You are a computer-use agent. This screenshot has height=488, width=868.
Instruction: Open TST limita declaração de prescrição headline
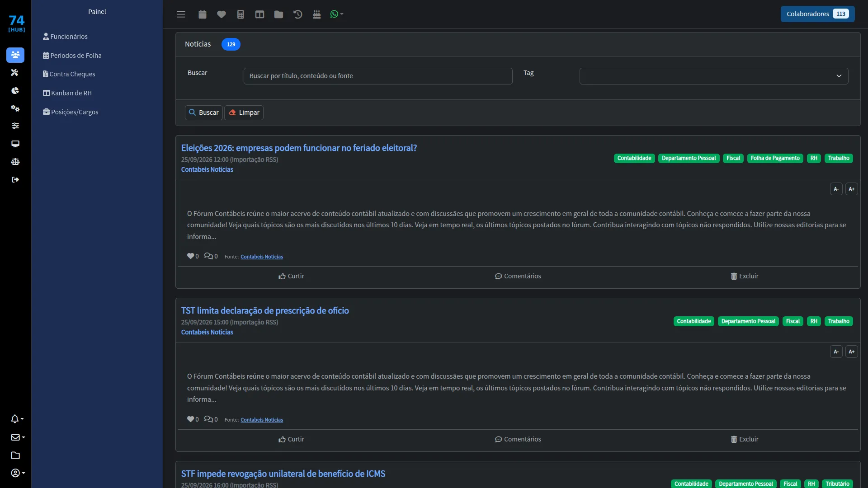coord(265,310)
